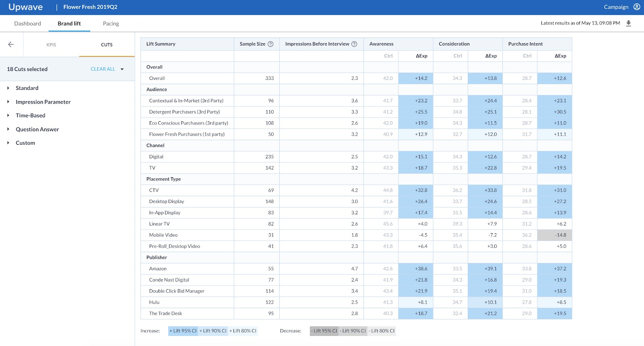Screen dimensions: 644x346
Task: Open the cuts selected dropdown caret
Action: tap(122, 69)
